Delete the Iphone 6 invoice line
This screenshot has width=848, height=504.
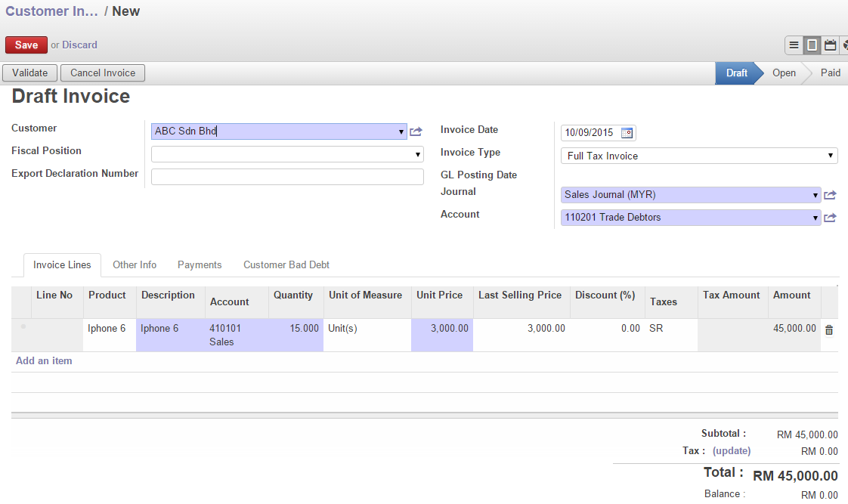pos(829,329)
